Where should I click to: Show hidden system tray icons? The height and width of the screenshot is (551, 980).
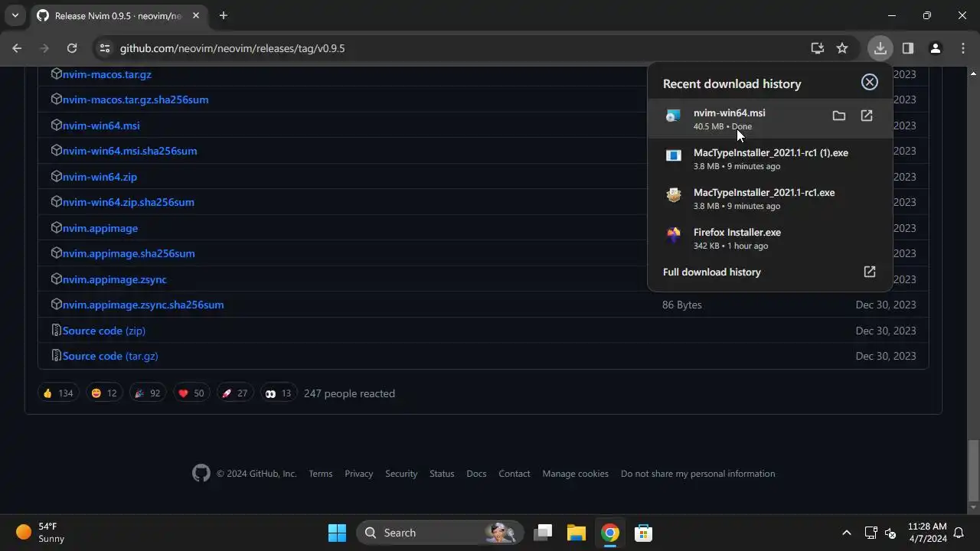click(847, 533)
